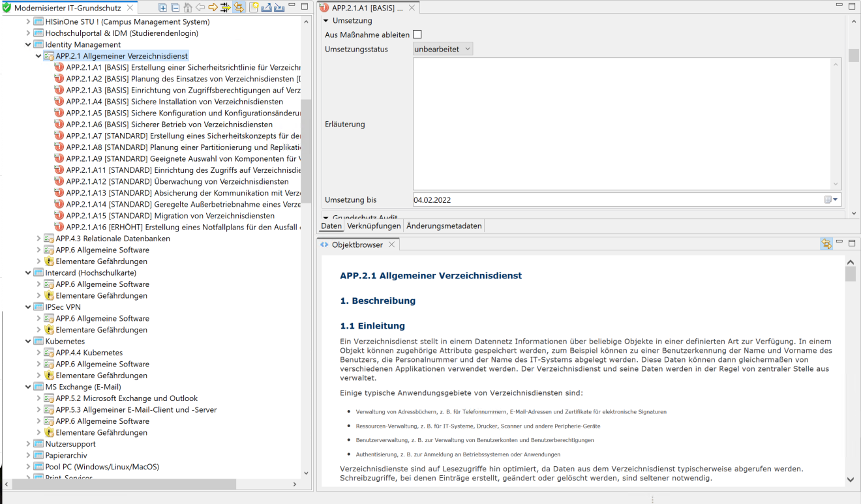This screenshot has width=861, height=504.
Task: Toggle Link with Editor in Objektbrowser panel
Action: tap(826, 244)
